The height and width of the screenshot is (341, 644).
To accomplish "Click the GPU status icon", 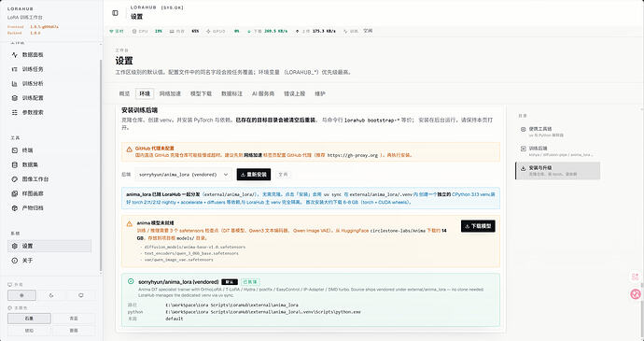I will (x=208, y=31).
